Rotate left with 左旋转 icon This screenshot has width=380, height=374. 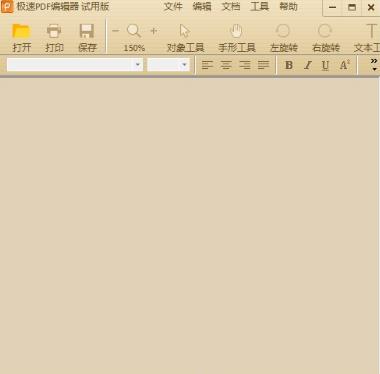pyautogui.click(x=283, y=31)
